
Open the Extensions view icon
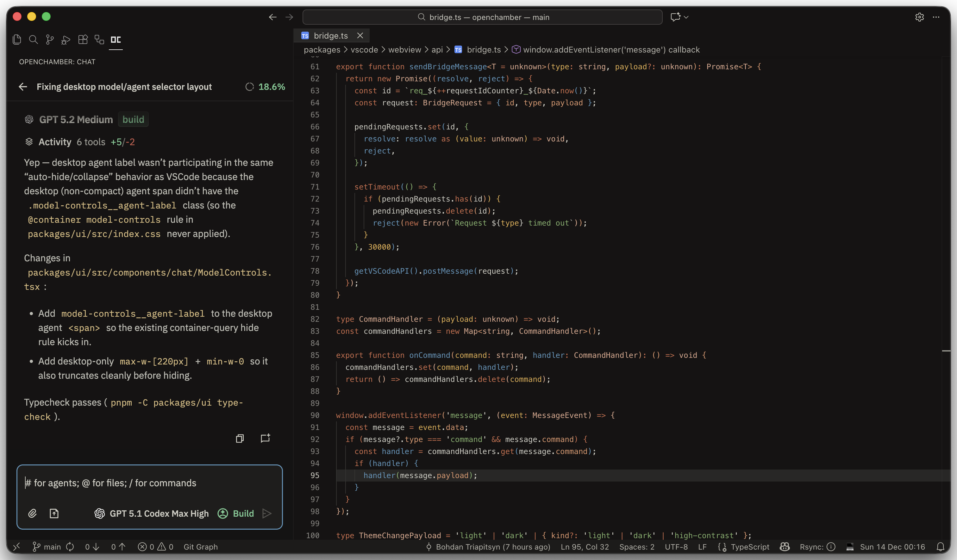tap(83, 40)
